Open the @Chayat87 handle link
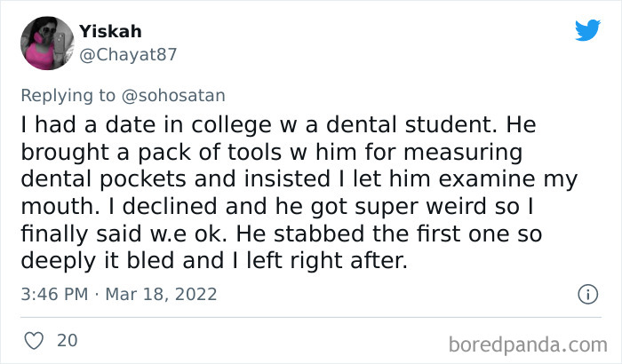Image resolution: width=622 pixels, height=364 pixels. click(x=128, y=55)
